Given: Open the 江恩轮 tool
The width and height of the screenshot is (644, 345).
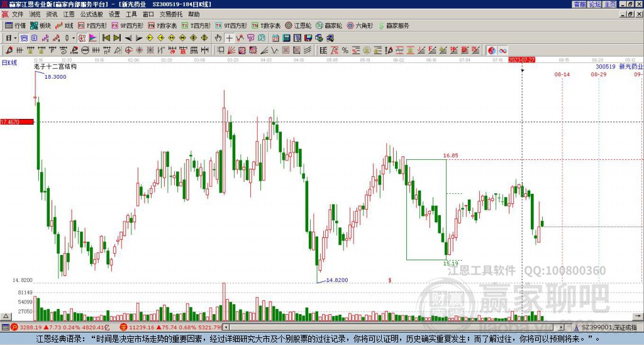Looking at the screenshot, I should pos(298,25).
